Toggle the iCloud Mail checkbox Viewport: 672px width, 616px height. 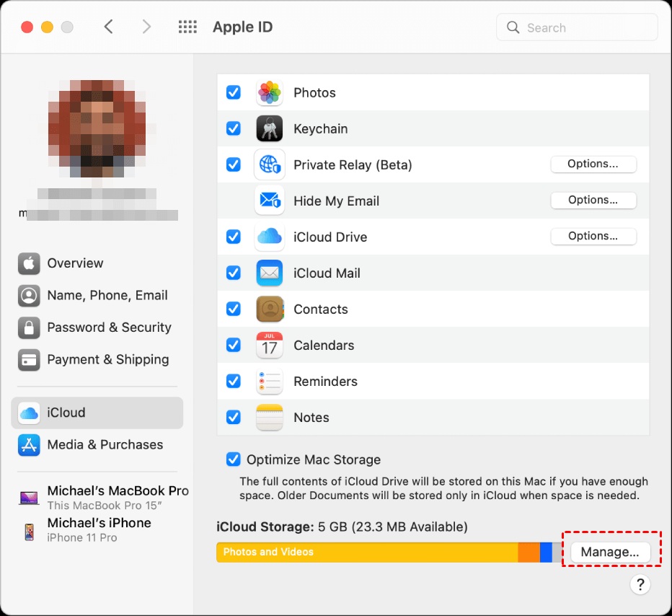pyautogui.click(x=234, y=273)
